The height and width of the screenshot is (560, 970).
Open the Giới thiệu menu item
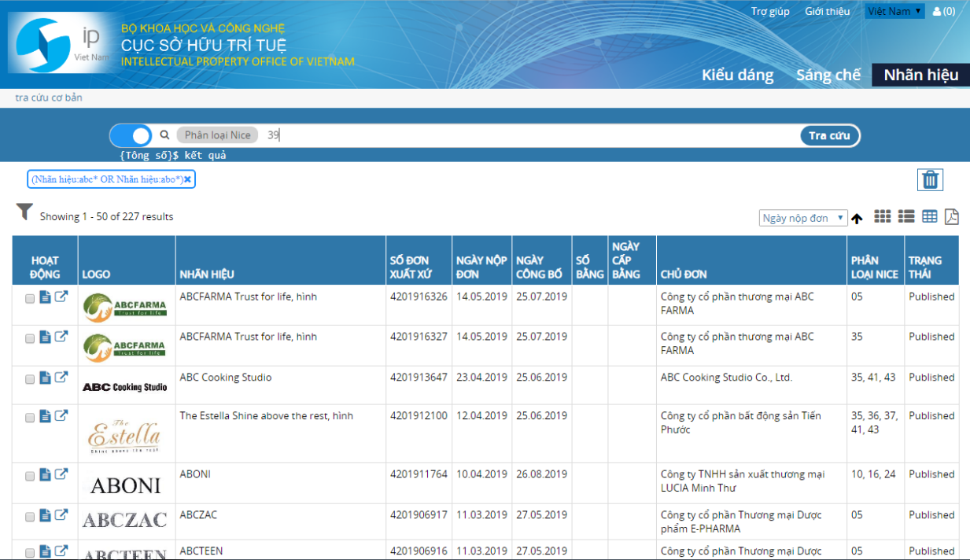pos(827,11)
